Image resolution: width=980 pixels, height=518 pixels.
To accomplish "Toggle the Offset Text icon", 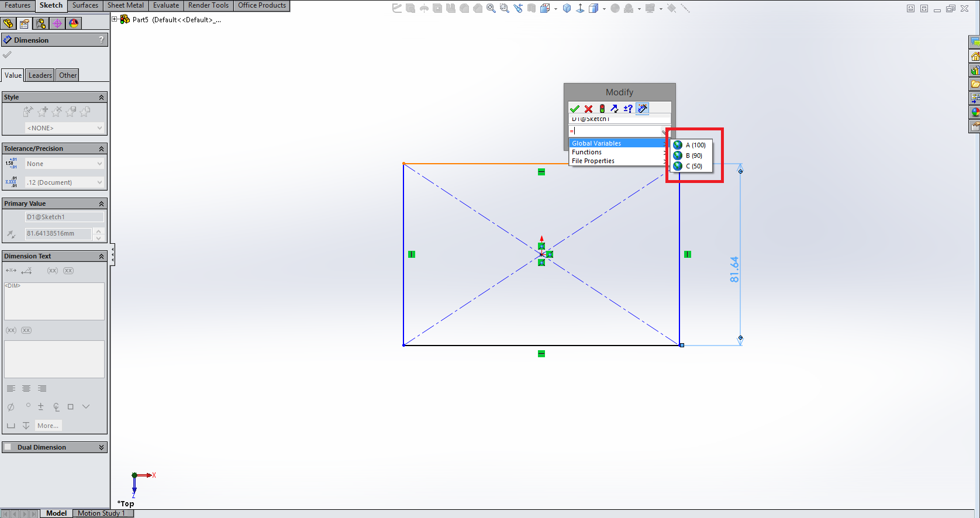I will point(27,271).
